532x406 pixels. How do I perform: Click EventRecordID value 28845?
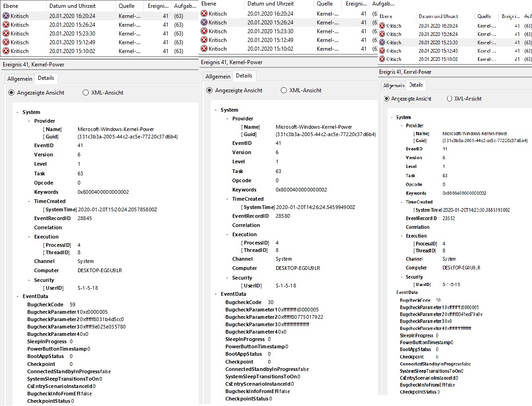pyautogui.click(x=85, y=218)
